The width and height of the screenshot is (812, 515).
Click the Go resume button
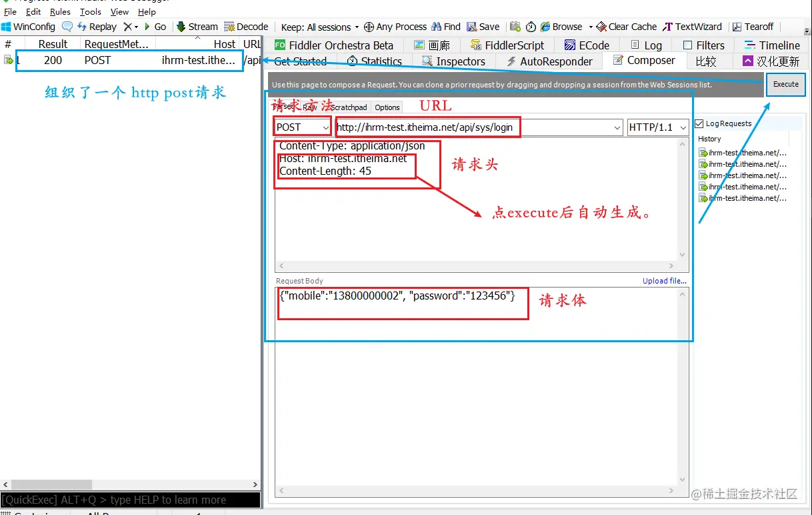coord(155,27)
